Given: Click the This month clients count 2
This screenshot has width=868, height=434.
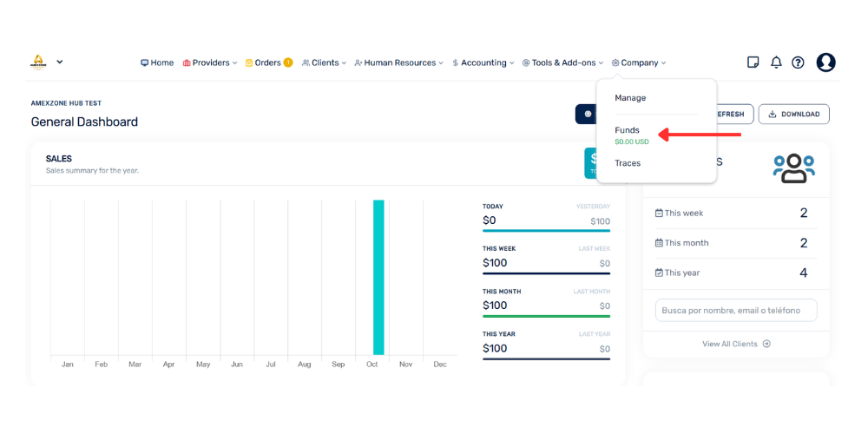Looking at the screenshot, I should pyautogui.click(x=804, y=243).
